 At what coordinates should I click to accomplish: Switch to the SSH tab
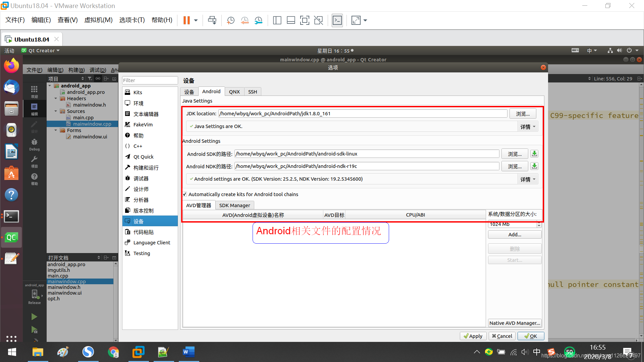(253, 91)
